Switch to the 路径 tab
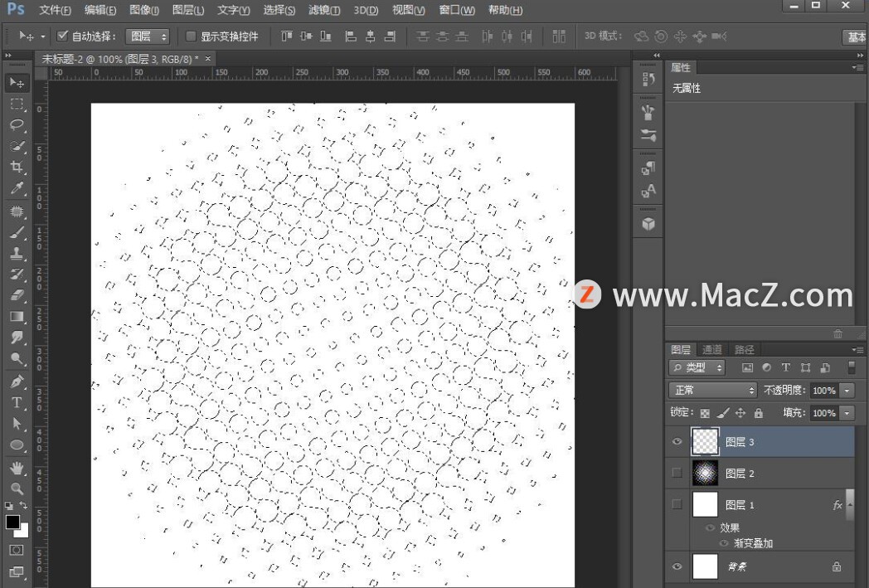The image size is (869, 588). [x=745, y=349]
